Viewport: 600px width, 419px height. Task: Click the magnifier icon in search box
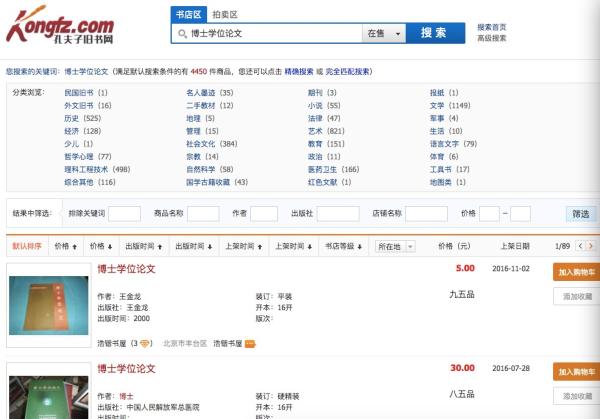tap(181, 33)
